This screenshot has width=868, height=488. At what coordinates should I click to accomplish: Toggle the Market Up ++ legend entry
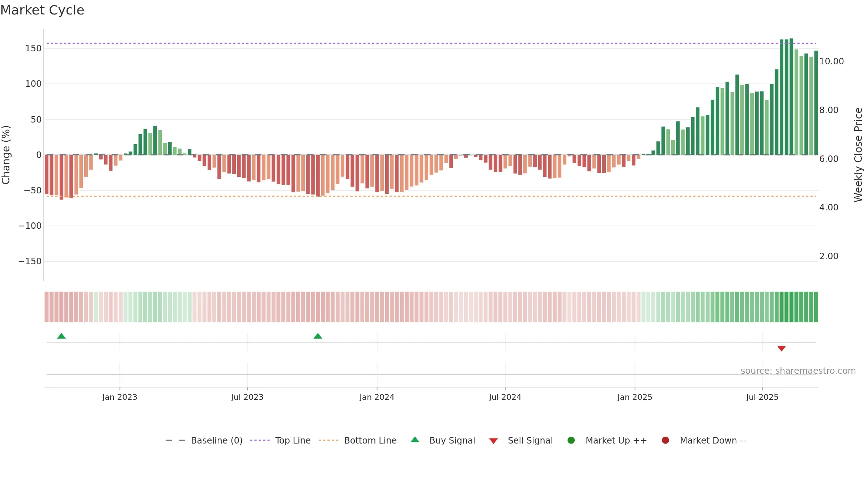coord(607,441)
